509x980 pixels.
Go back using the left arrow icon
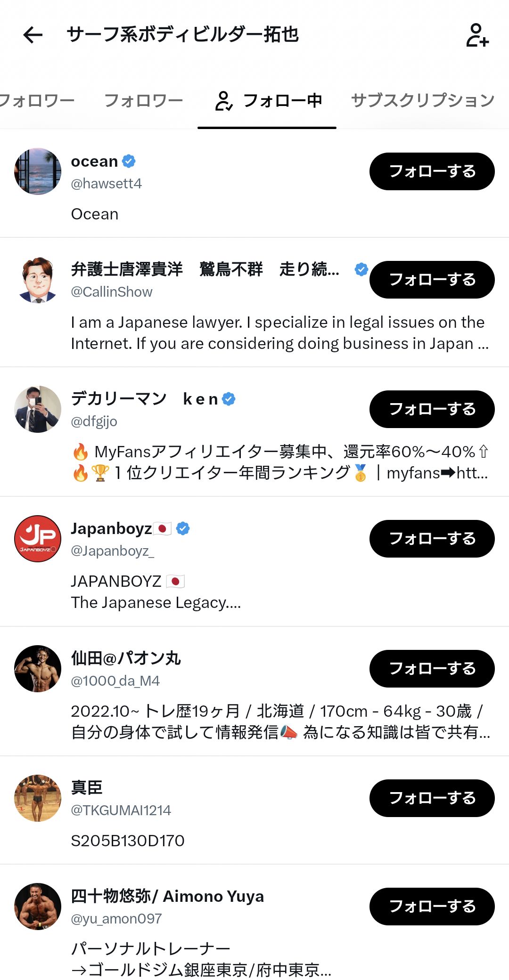(x=33, y=34)
